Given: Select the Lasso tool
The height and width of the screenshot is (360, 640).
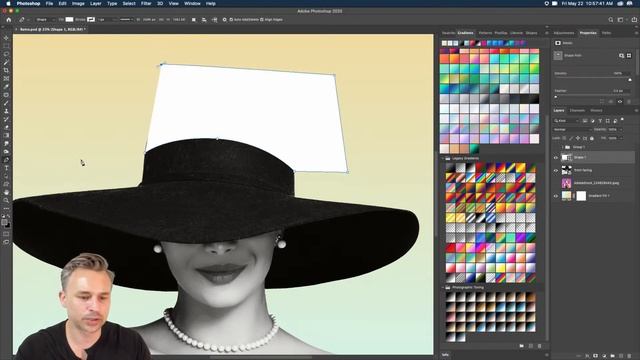Looking at the screenshot, I should (6, 54).
